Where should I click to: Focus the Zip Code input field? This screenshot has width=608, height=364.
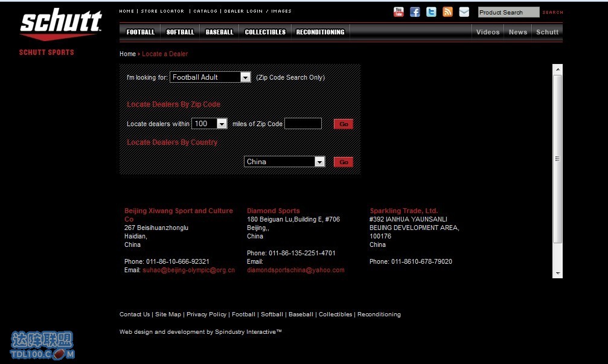[303, 124]
